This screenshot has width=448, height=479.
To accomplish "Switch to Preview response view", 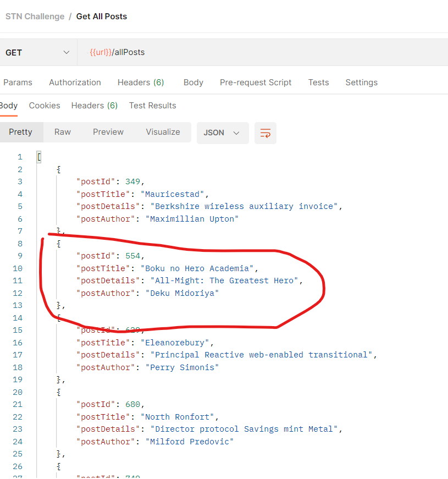I will pos(108,132).
